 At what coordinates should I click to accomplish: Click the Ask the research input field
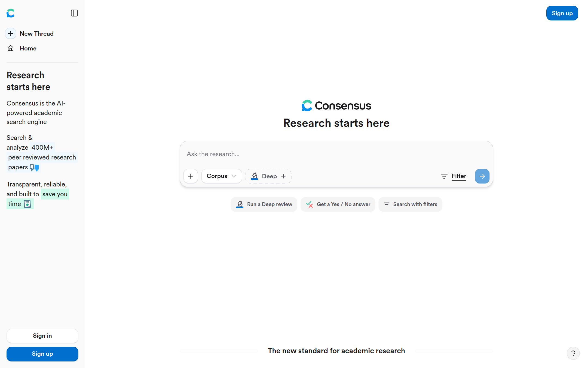tap(336, 154)
